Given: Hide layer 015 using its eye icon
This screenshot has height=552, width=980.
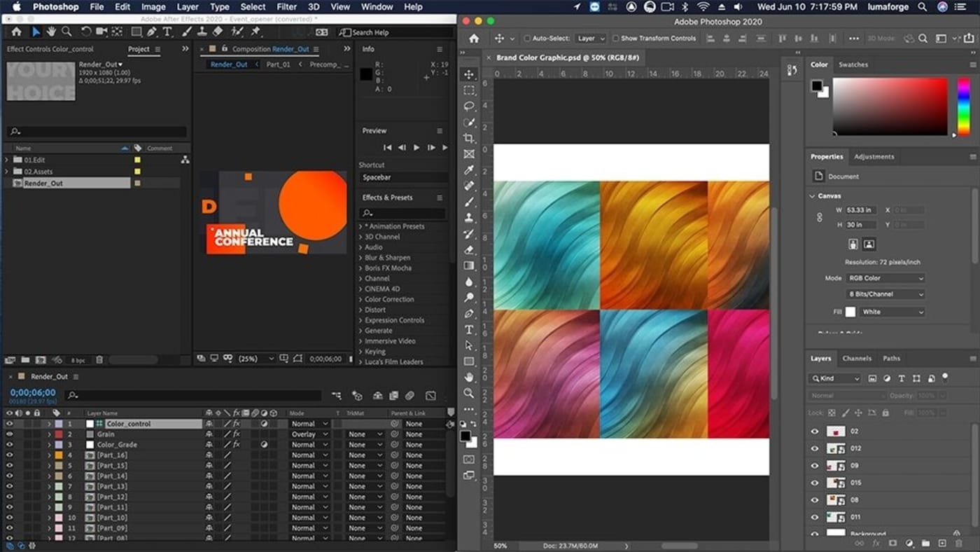Looking at the screenshot, I should click(x=814, y=483).
